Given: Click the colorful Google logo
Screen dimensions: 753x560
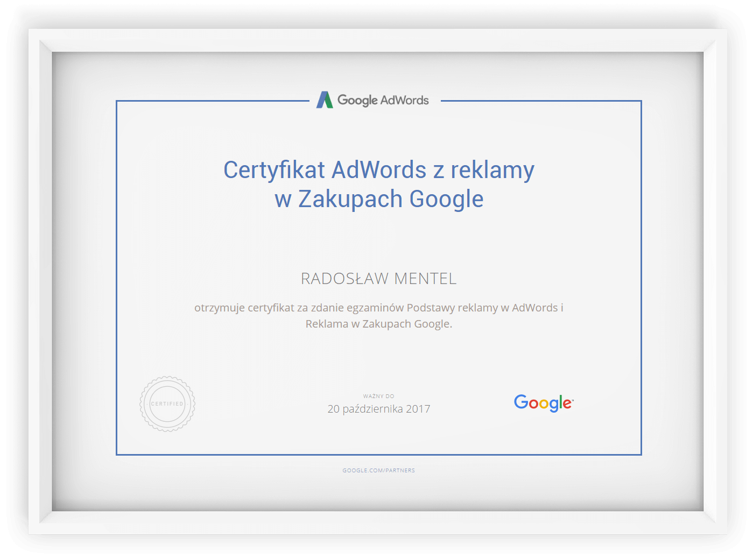Looking at the screenshot, I should click(x=544, y=403).
